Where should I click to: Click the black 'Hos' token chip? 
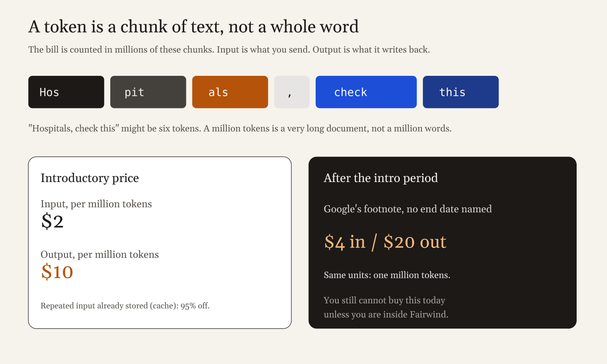tap(66, 92)
